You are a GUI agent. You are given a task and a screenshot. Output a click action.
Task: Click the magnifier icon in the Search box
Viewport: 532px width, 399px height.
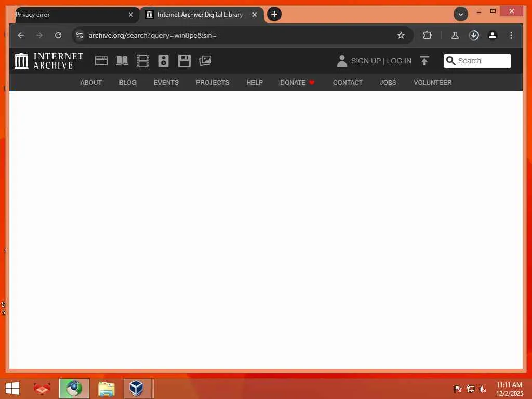click(450, 61)
